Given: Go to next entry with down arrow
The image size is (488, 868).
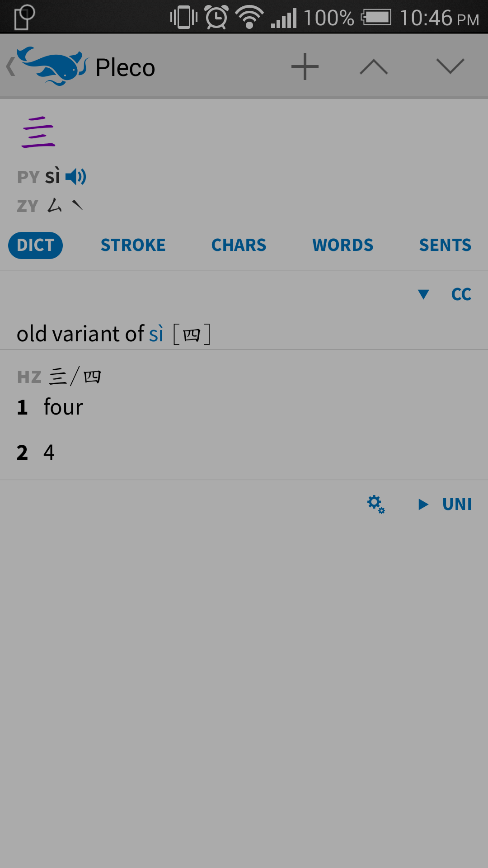Looking at the screenshot, I should pos(450,66).
